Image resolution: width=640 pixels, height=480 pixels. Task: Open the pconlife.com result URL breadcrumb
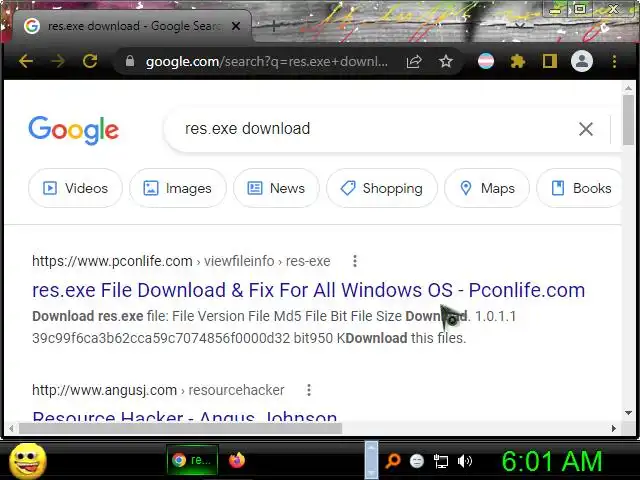181,261
